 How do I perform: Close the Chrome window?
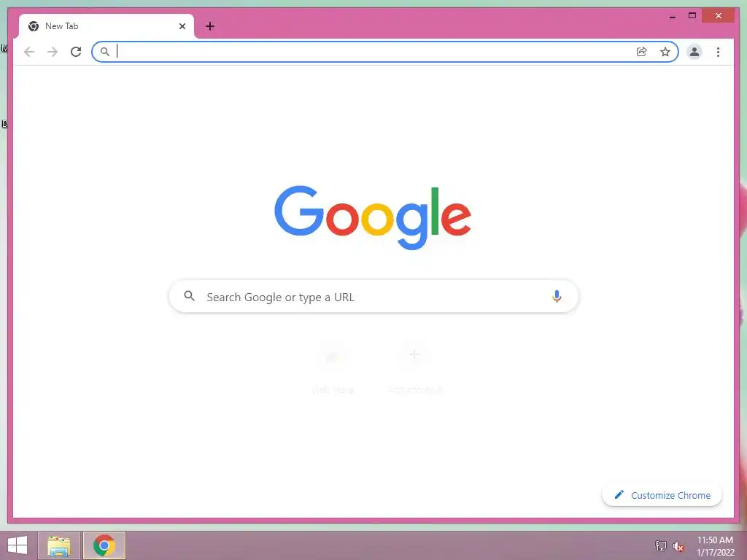point(719,16)
